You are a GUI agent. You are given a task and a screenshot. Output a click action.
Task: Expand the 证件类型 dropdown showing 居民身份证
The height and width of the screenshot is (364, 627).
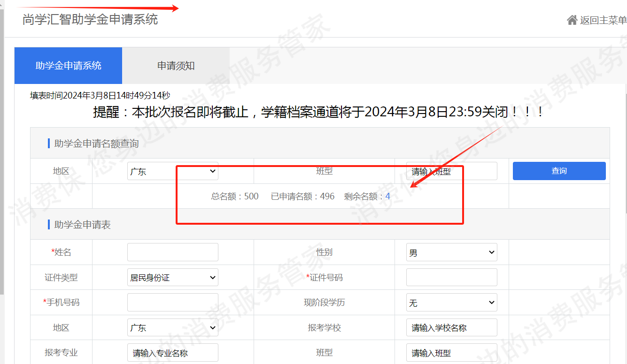[x=173, y=277]
